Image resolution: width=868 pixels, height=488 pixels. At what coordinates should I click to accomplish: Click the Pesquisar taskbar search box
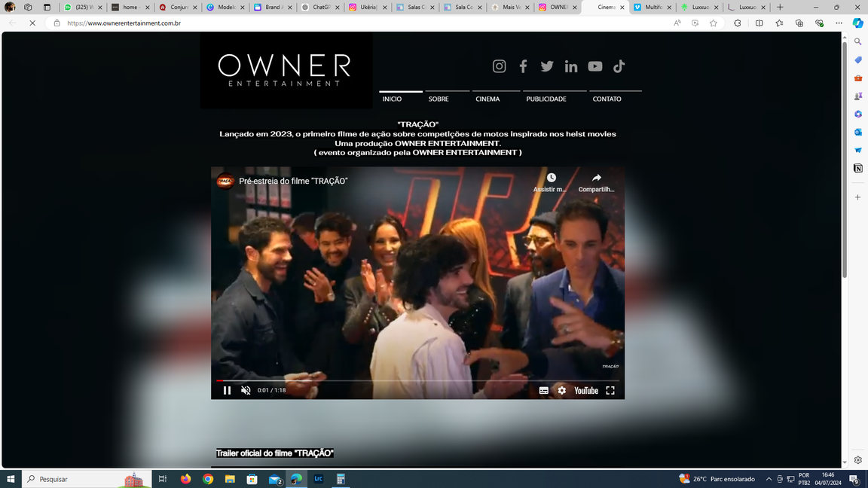pos(86,479)
